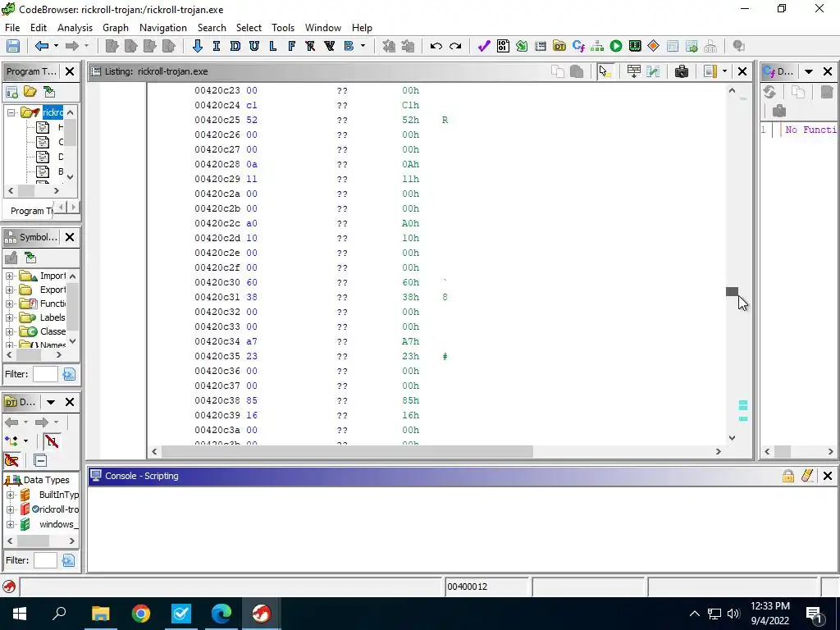Toggle Bookmark navigation 'B' icon
The height and width of the screenshot is (630, 840).
click(349, 46)
